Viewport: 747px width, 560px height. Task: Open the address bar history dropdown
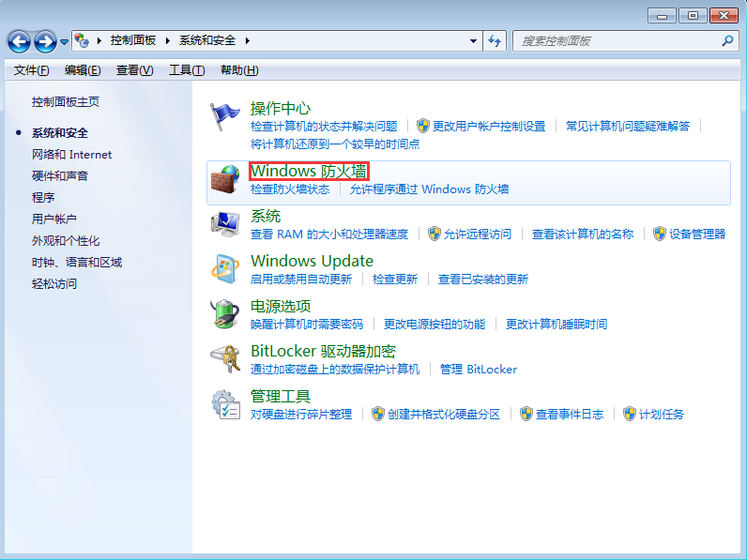474,41
